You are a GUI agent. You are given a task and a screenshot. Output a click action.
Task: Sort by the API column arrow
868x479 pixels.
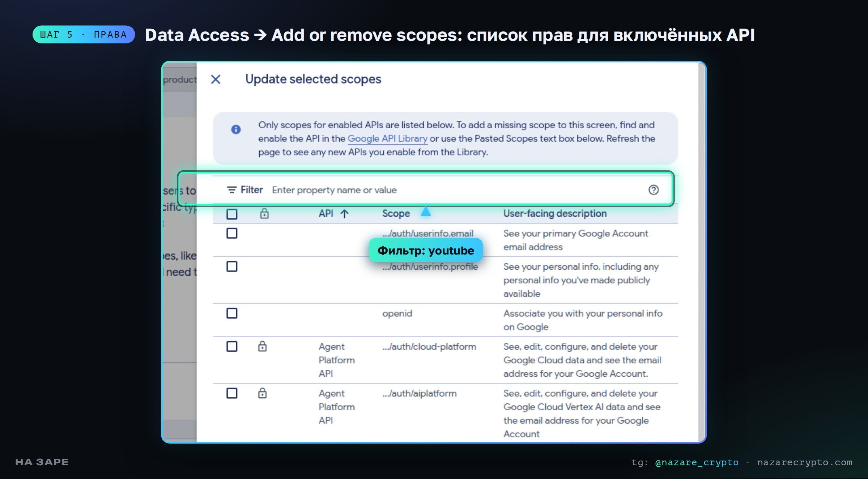pyautogui.click(x=344, y=214)
